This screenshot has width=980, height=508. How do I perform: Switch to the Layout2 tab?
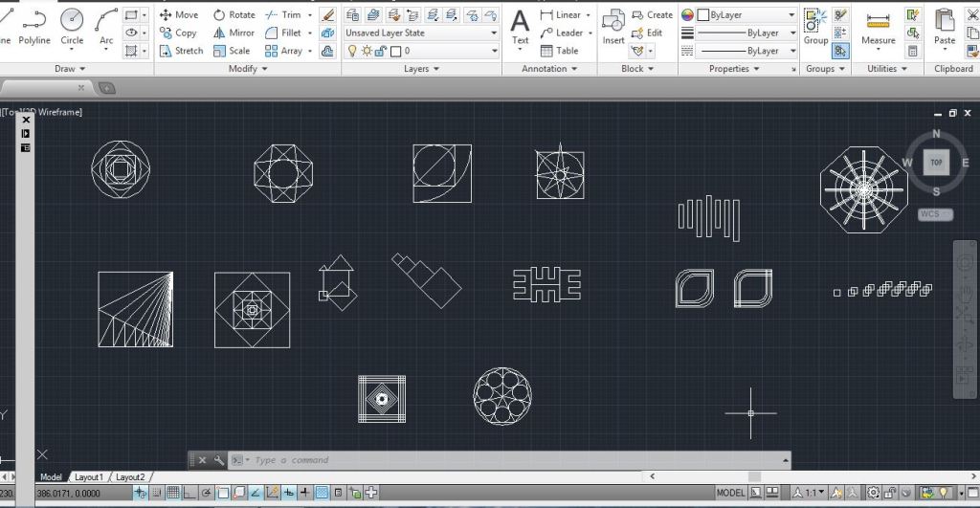click(x=130, y=476)
